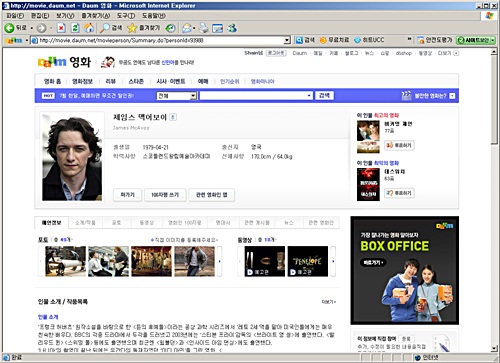Click the scroll-down arrow of the page scrollbar
Screen dimensions: 500x363
point(494,349)
